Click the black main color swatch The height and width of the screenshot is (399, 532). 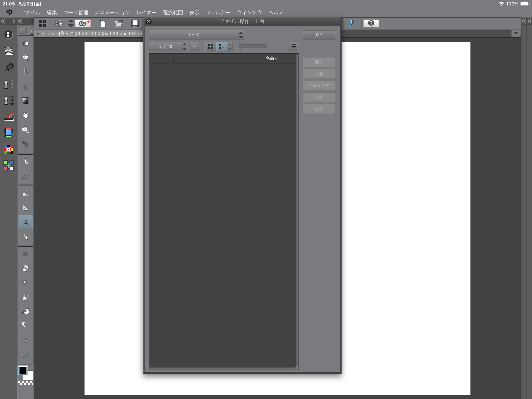pos(23,370)
